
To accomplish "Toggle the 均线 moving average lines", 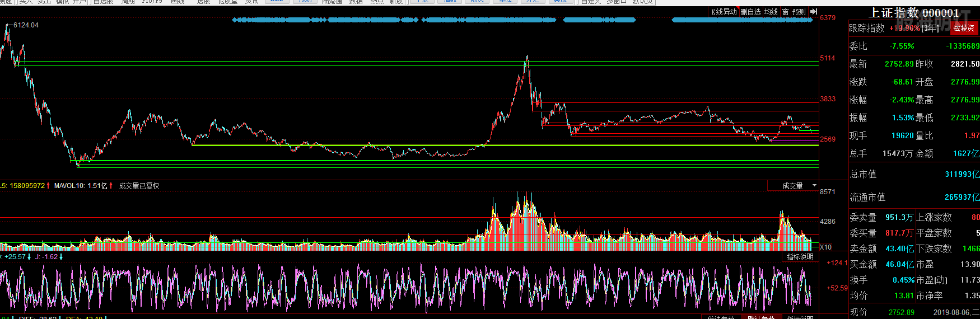I will click(x=771, y=12).
